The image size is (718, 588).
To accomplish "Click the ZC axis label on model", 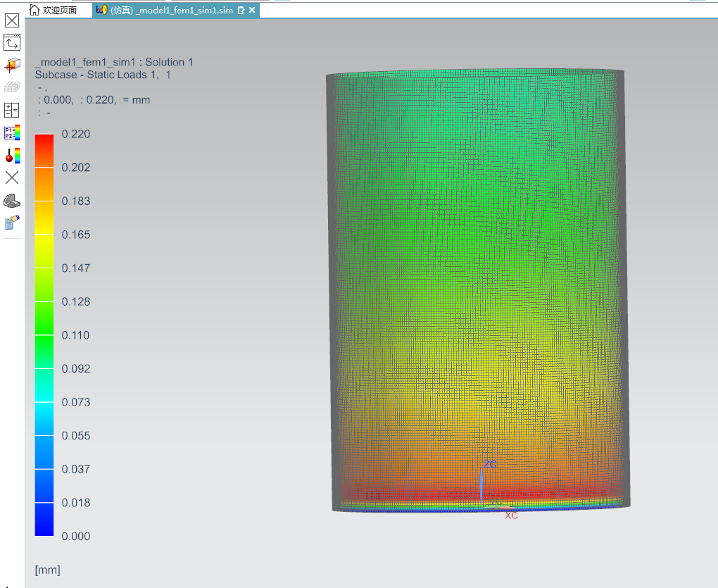I will [491, 464].
